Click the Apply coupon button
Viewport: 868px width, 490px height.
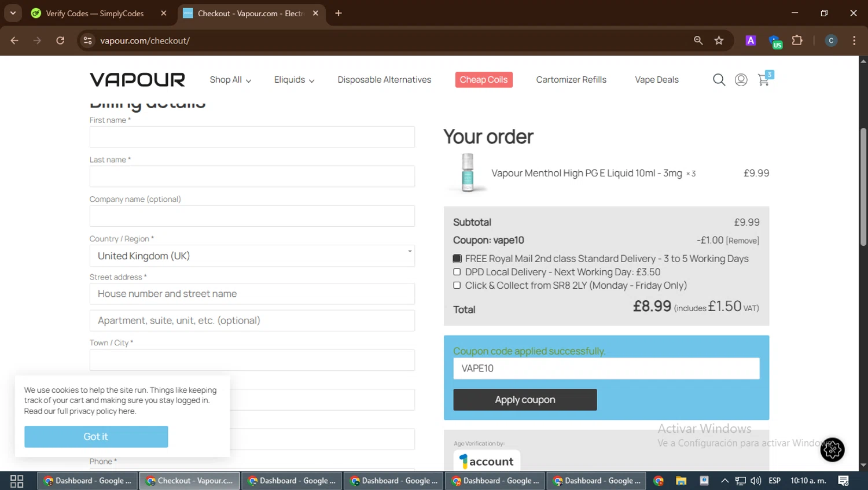tap(525, 400)
